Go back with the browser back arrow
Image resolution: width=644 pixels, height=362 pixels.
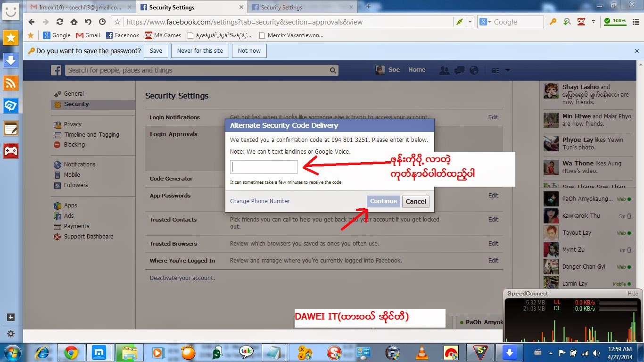[x=31, y=22]
